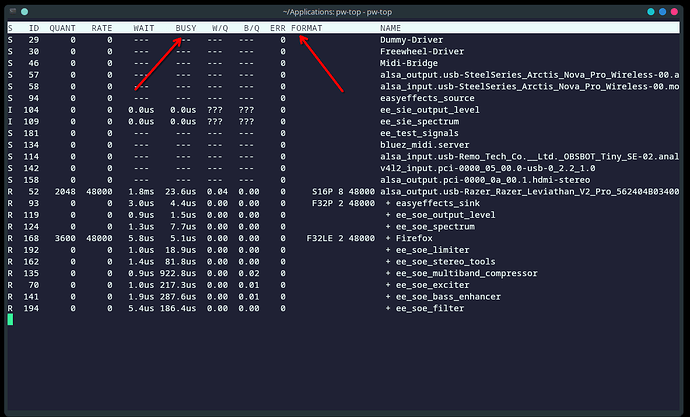Select the ee_soe_output_level row name

pyautogui.click(x=446, y=215)
